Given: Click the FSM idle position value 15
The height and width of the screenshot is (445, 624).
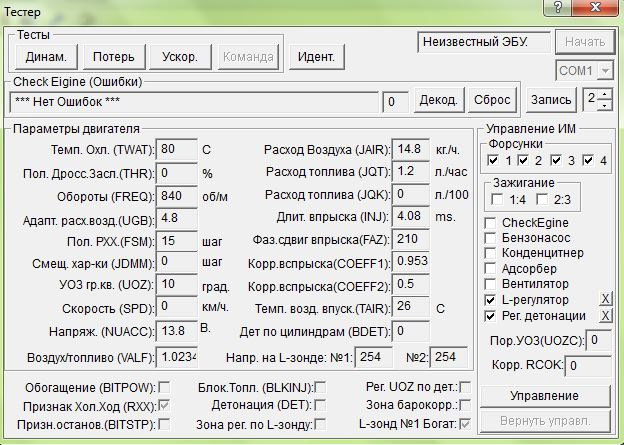Looking at the screenshot, I should pyautogui.click(x=177, y=242).
